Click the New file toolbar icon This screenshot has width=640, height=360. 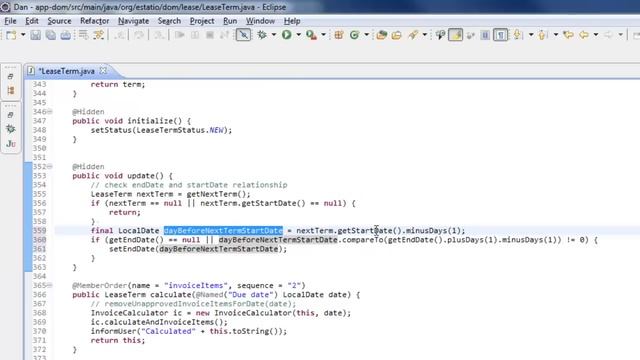tap(11, 35)
